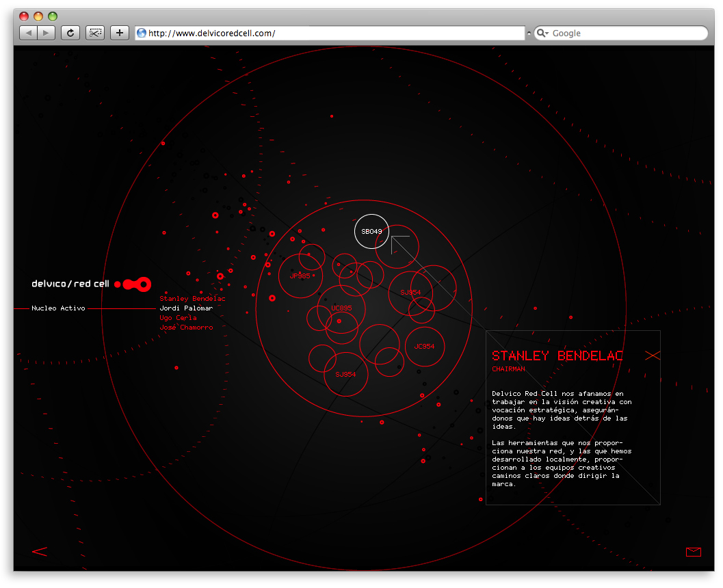The height and width of the screenshot is (588, 723).
Task: Select the JC954 circle node
Action: click(x=424, y=347)
